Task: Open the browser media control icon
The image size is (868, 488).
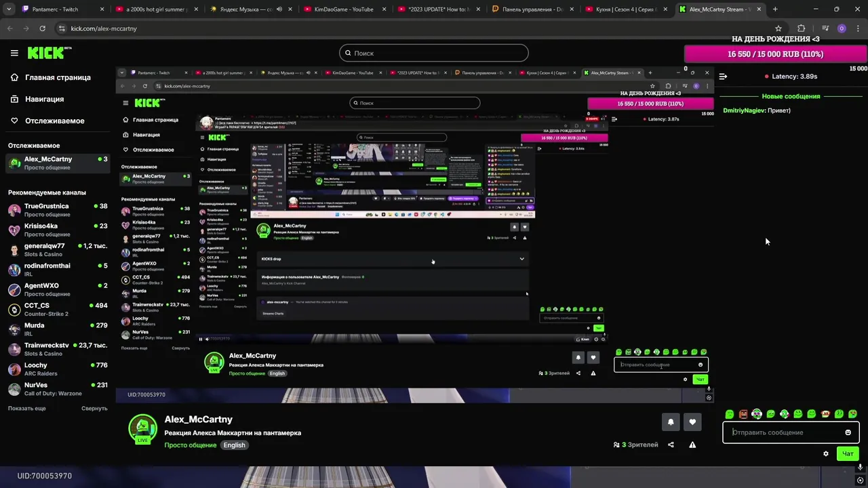Action: pyautogui.click(x=825, y=28)
